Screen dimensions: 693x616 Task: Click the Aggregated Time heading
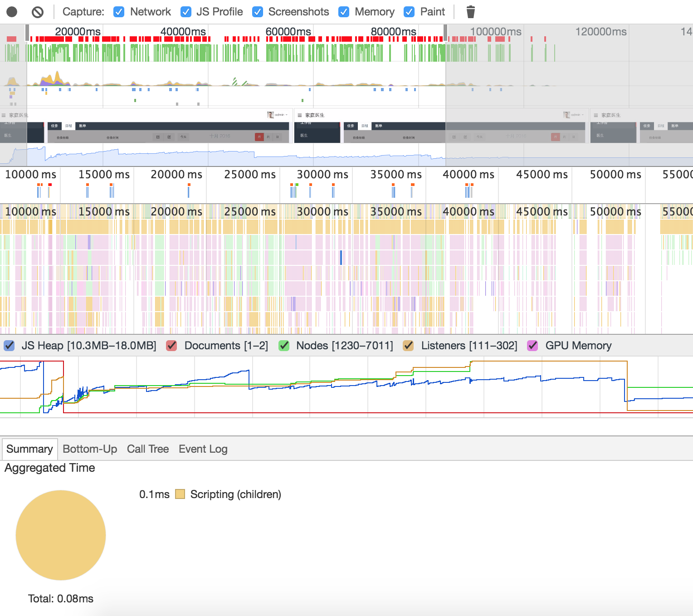coord(50,468)
